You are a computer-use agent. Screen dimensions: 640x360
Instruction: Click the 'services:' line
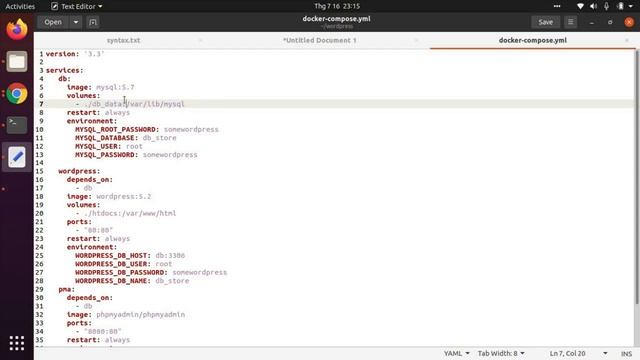pos(64,70)
